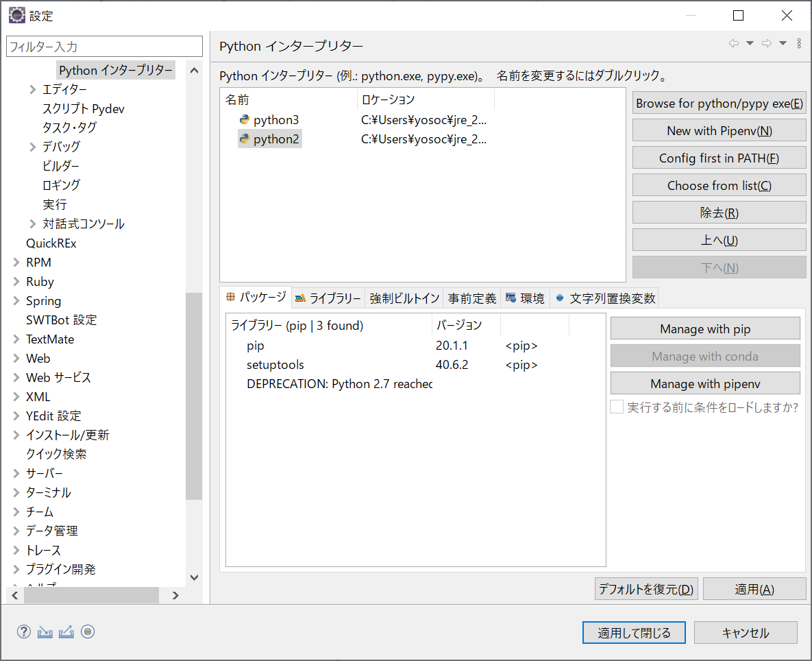This screenshot has height=661, width=812.
Task: Switch to the 事前定義 tab
Action: [471, 298]
